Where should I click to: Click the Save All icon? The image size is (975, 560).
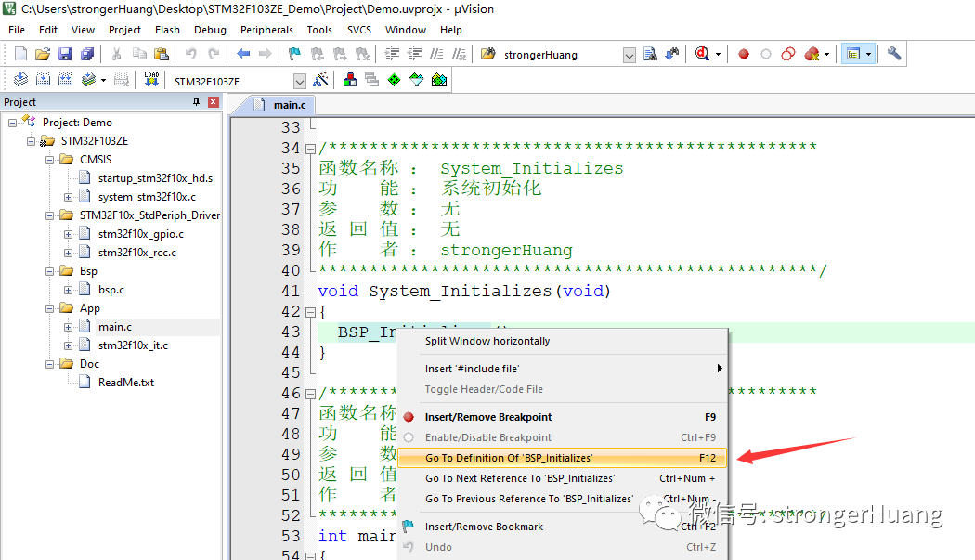[87, 54]
